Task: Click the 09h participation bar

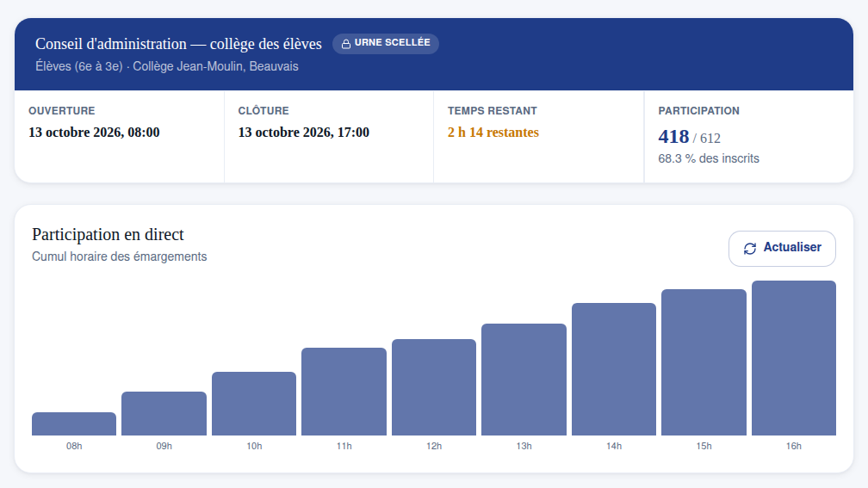Action: click(164, 413)
